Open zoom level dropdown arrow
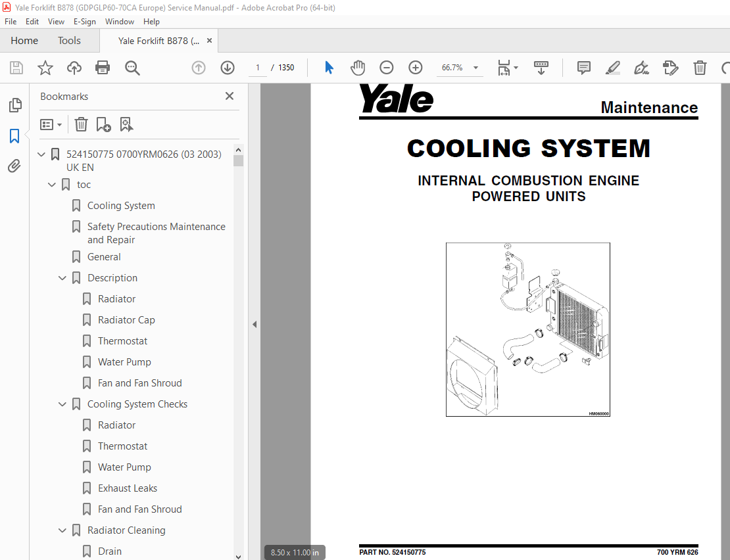 (x=475, y=68)
